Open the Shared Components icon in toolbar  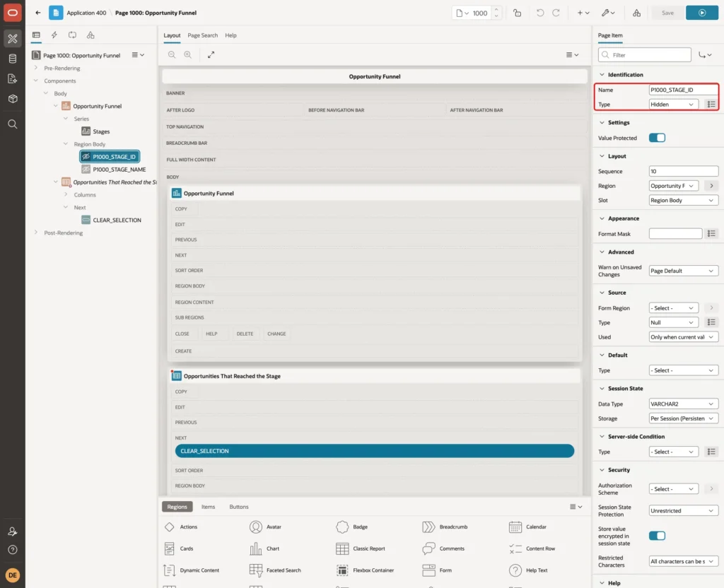pos(636,13)
